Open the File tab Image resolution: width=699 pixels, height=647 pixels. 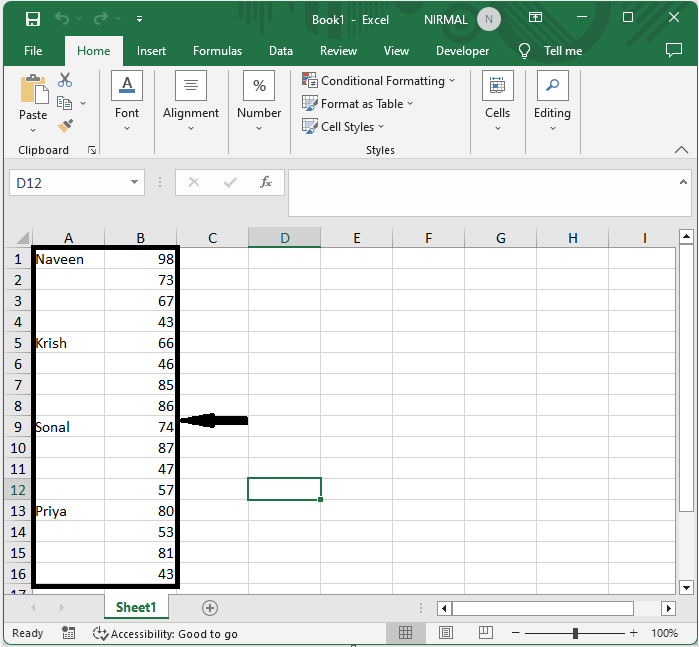pos(33,51)
